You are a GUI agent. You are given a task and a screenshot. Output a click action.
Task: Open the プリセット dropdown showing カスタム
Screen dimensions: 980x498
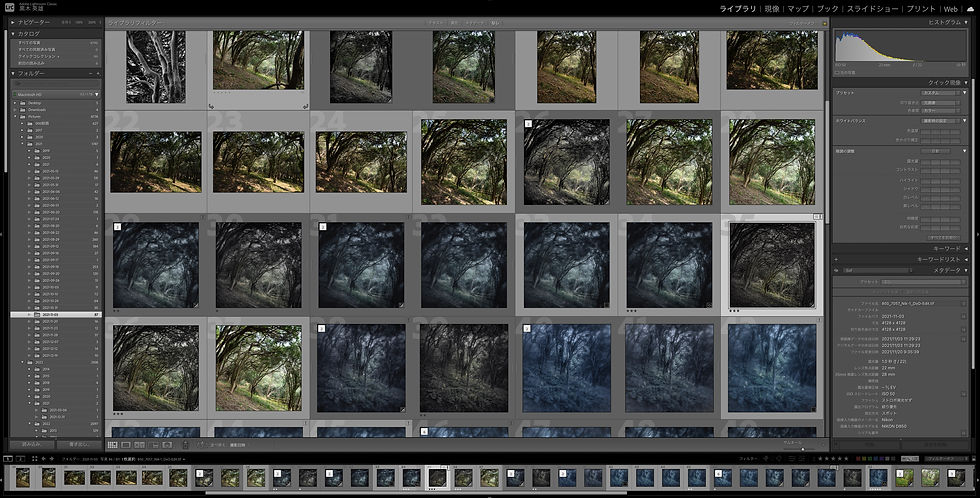click(941, 92)
